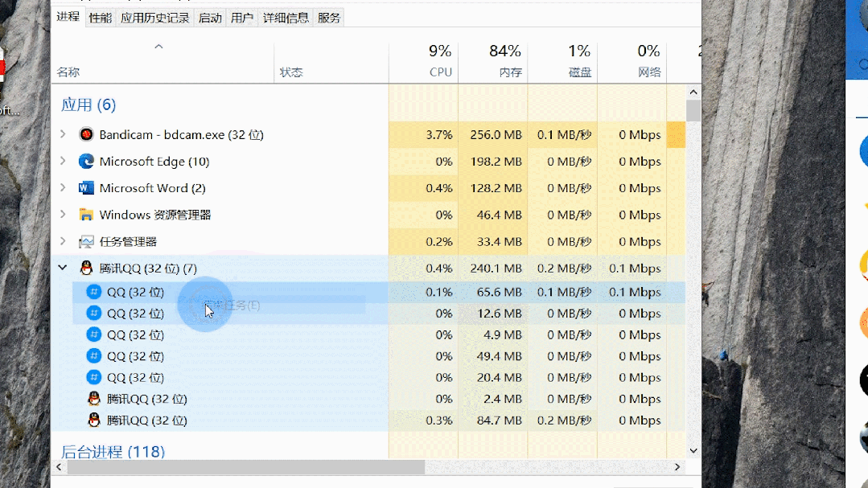Open the 详细信息 tab
The width and height of the screenshot is (868, 488).
[x=287, y=18]
